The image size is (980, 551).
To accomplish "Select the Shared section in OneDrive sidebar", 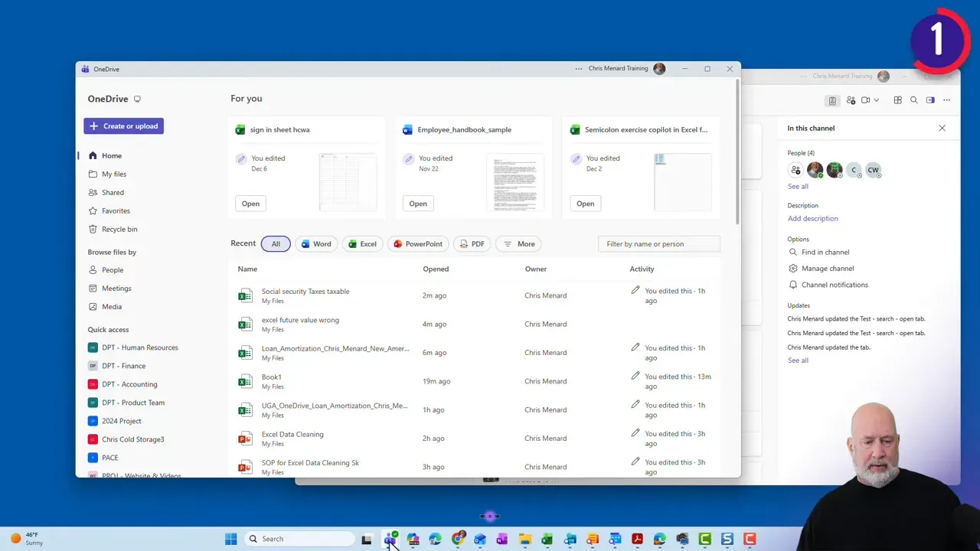I will point(112,192).
